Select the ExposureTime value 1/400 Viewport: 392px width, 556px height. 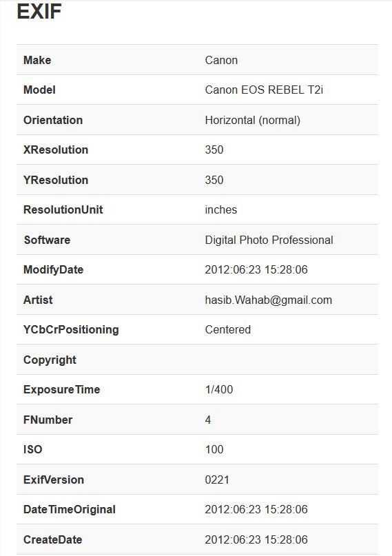click(x=218, y=389)
